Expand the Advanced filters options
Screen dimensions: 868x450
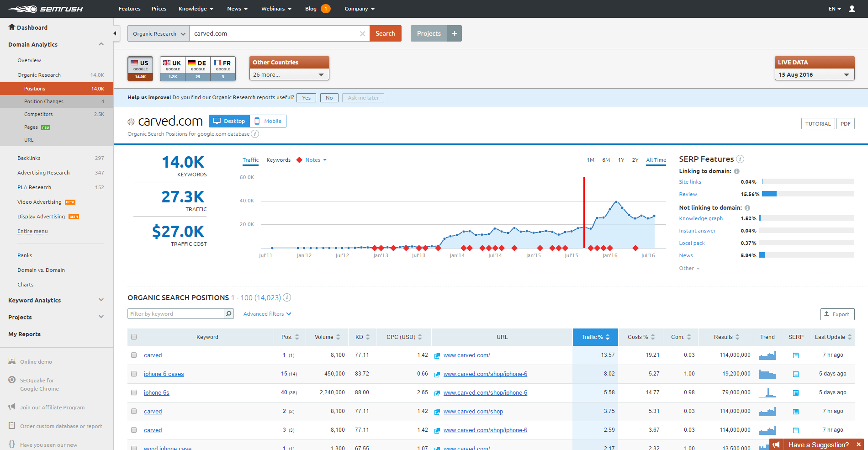coord(266,313)
